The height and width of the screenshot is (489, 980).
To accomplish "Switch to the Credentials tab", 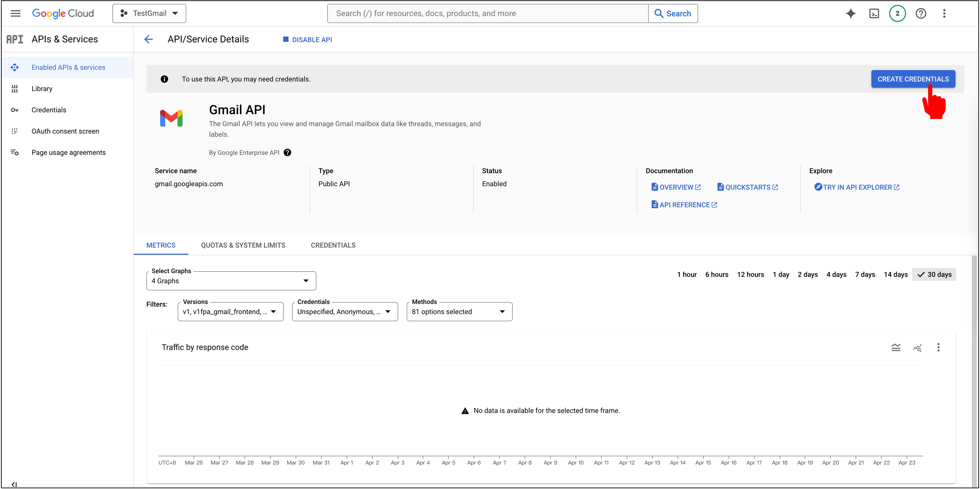I will pos(333,245).
